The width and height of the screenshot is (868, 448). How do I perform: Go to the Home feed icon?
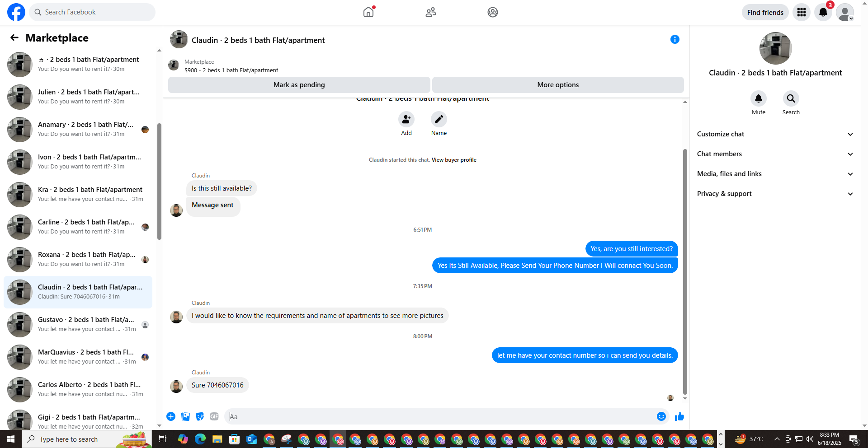pos(368,12)
